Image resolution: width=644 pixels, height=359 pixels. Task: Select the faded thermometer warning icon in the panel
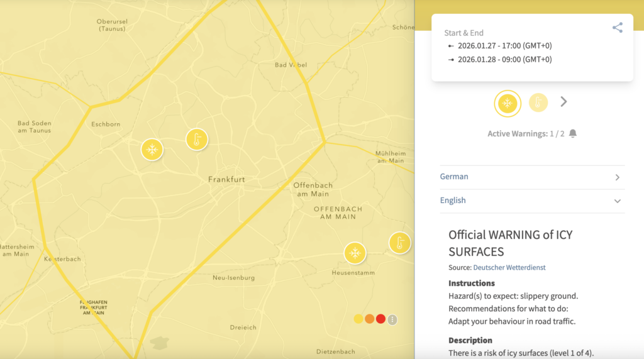[x=538, y=102]
